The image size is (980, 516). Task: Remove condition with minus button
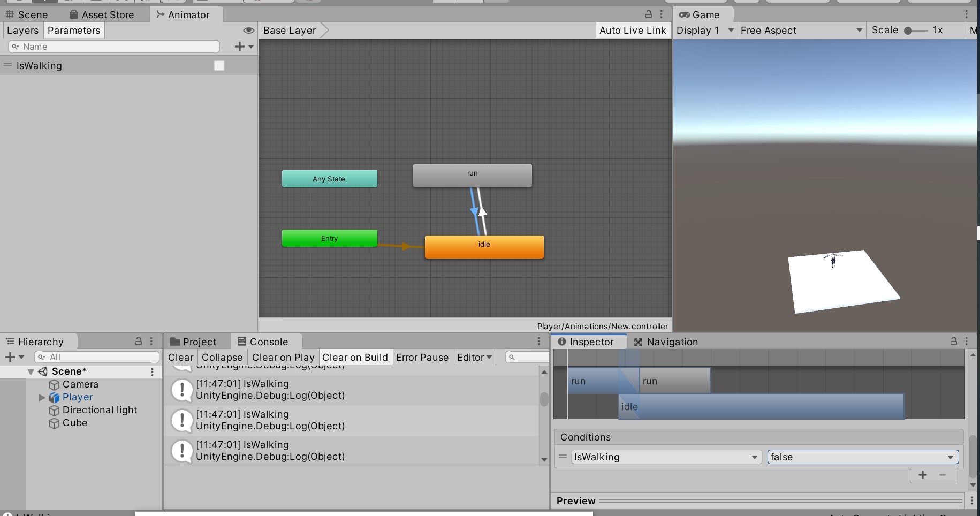click(943, 475)
